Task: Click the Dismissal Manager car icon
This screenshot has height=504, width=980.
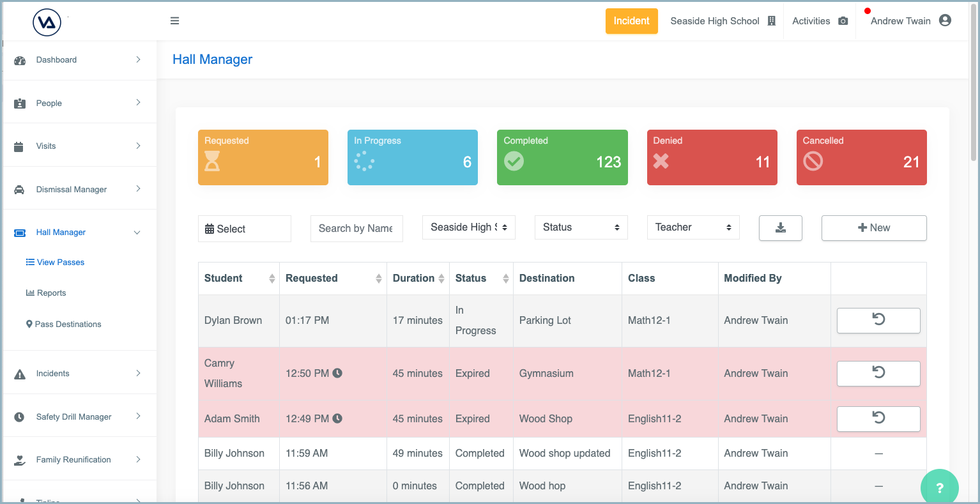Action: [19, 190]
